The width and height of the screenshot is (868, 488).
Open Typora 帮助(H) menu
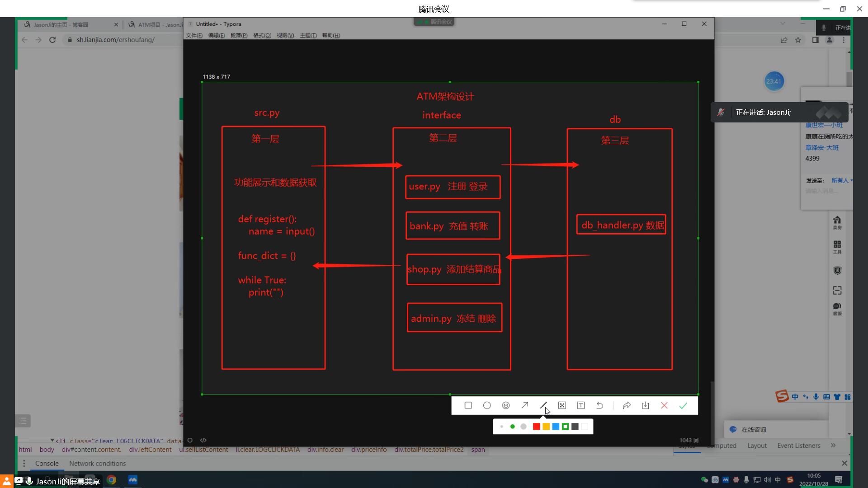tap(331, 35)
